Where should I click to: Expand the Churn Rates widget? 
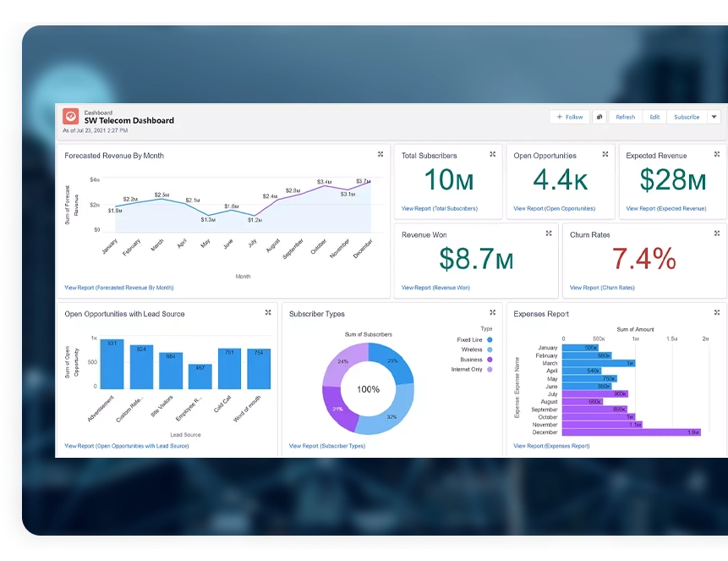(x=717, y=234)
